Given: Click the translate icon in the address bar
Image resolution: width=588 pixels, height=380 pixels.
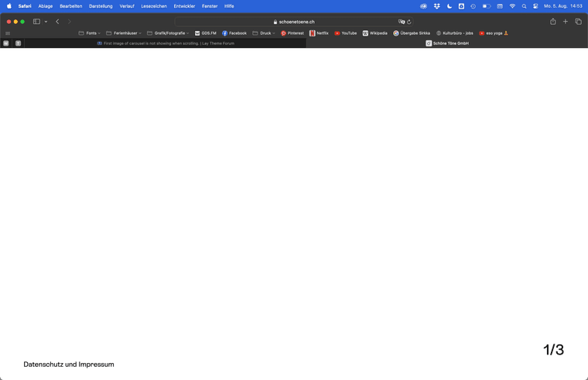Looking at the screenshot, I should pos(401,22).
